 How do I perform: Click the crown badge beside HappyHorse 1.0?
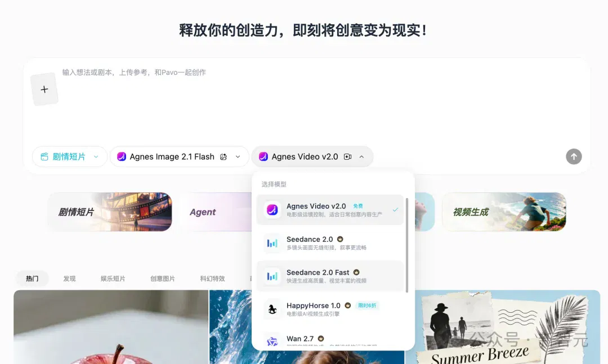(x=347, y=305)
